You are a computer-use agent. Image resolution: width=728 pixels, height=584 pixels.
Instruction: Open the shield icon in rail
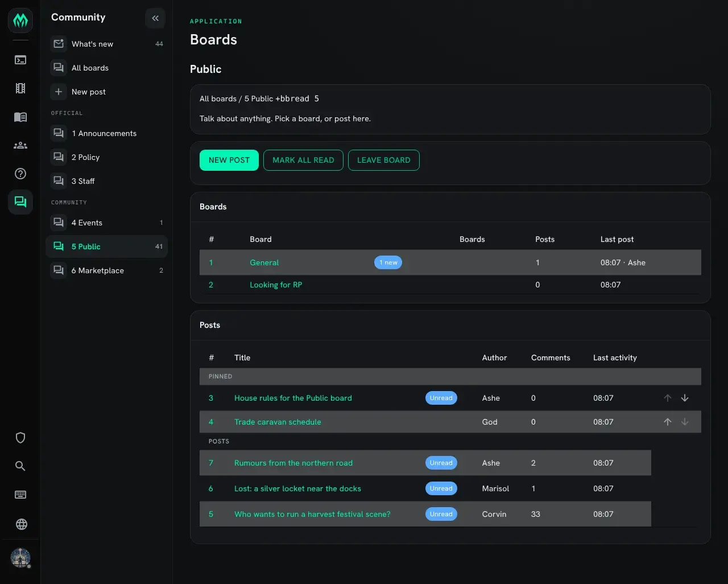[20, 438]
